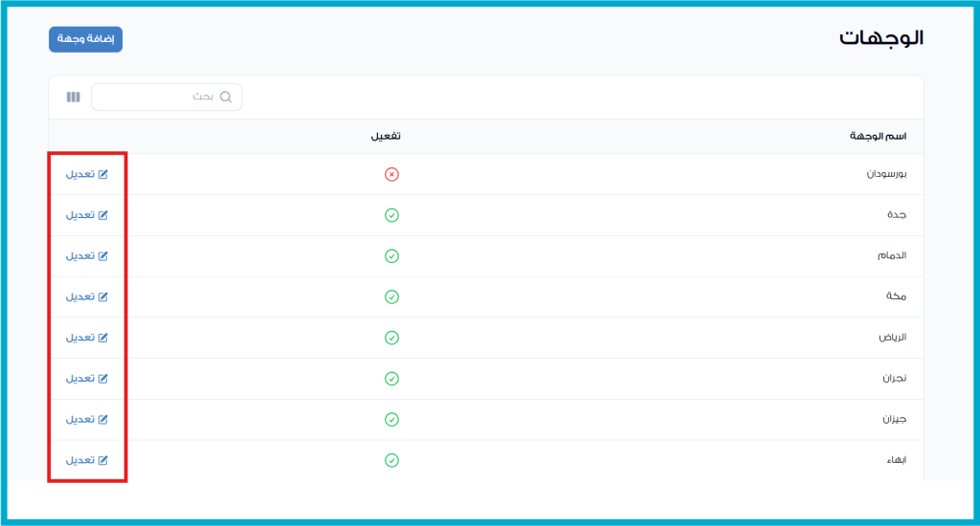
Task: Select the مكة destination name cell
Action: 896,296
